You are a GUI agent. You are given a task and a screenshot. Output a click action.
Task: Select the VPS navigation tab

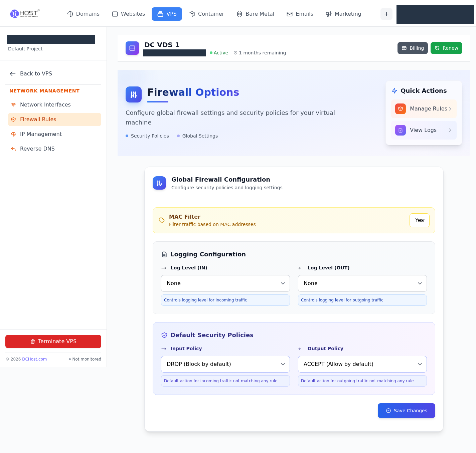pos(167,14)
